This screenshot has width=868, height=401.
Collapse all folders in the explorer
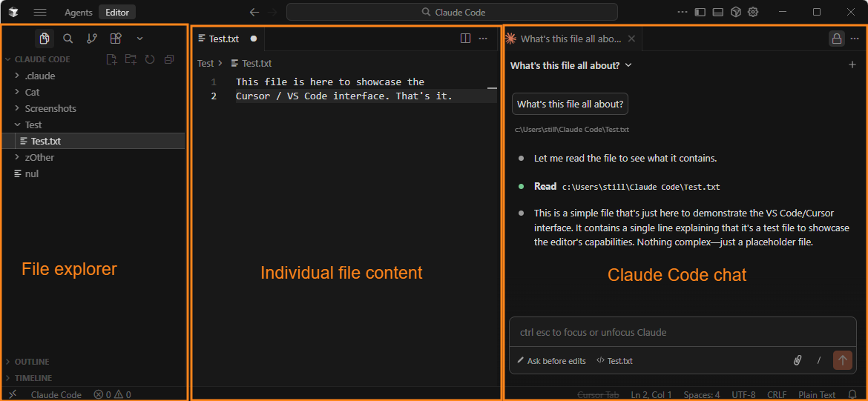[169, 59]
